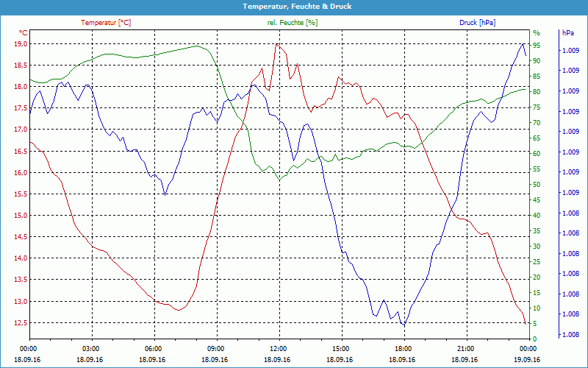The image size is (588, 368).
Task: Click the 21:00 time axis label
Action: (465, 349)
